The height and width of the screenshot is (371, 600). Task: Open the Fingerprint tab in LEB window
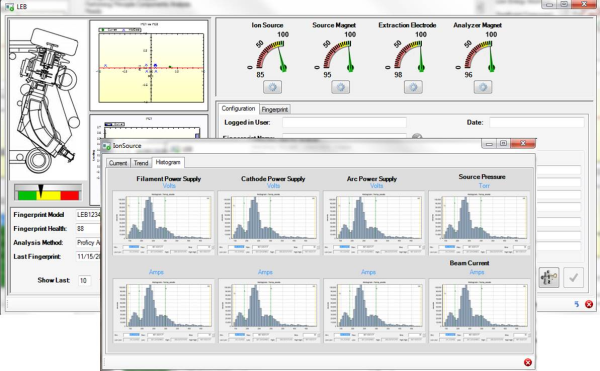pos(275,109)
